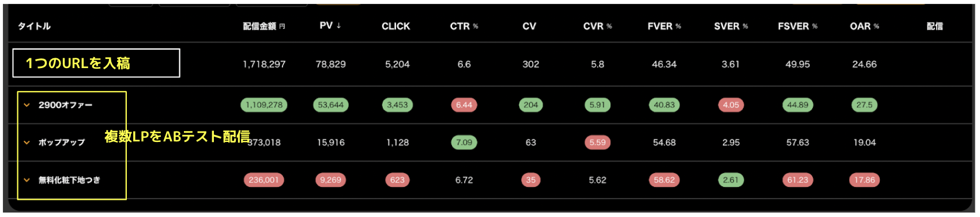Select the CVR % column header

coord(597,26)
